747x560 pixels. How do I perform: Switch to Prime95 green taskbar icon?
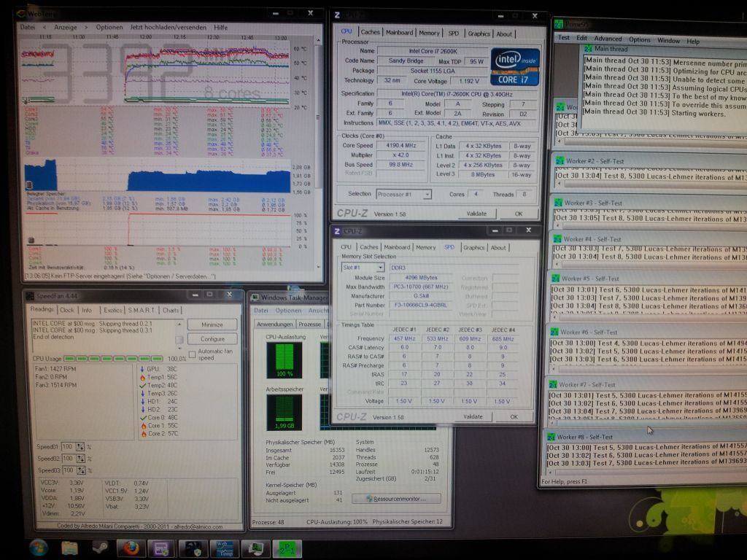tap(287, 549)
